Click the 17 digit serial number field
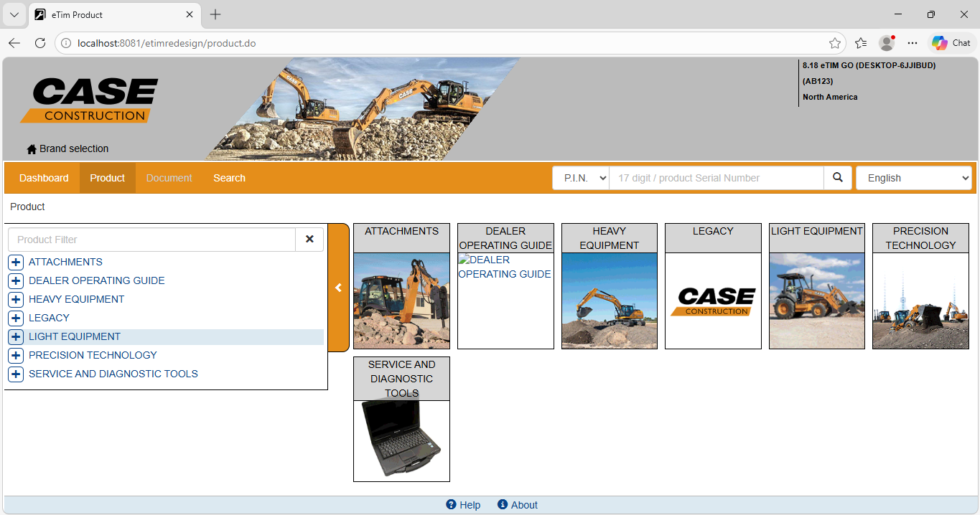980x515 pixels. (717, 178)
